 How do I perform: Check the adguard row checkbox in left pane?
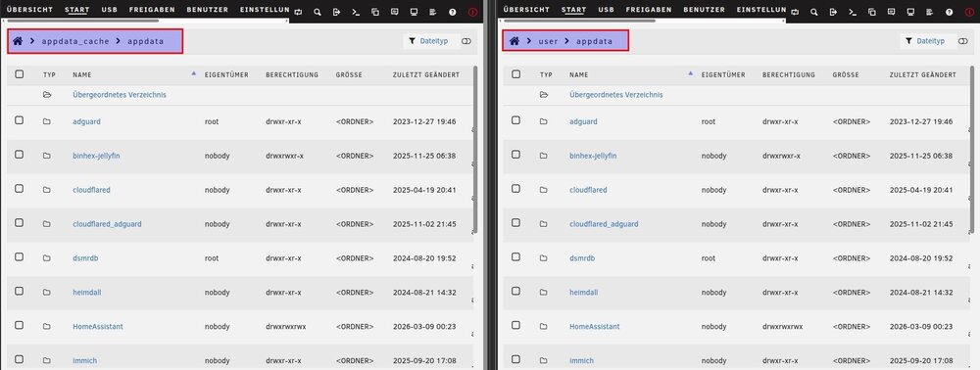click(20, 120)
